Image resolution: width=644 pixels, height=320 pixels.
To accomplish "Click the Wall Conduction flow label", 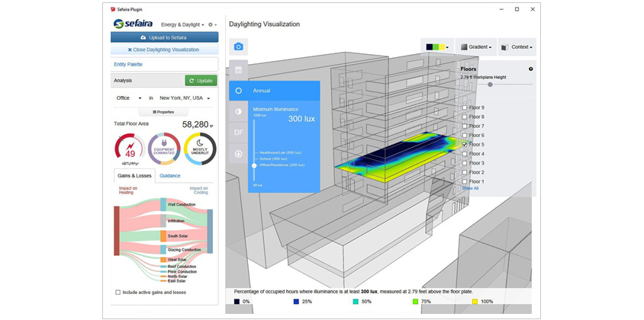I will pos(182,204).
